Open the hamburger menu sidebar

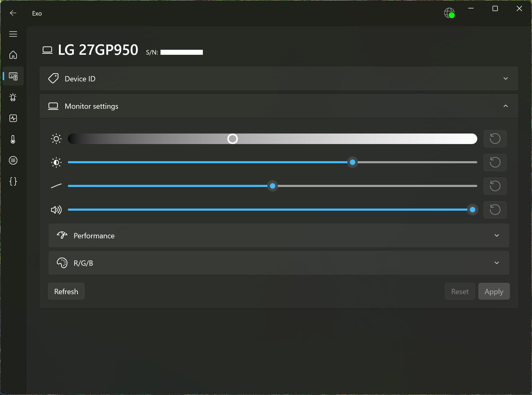click(x=13, y=34)
